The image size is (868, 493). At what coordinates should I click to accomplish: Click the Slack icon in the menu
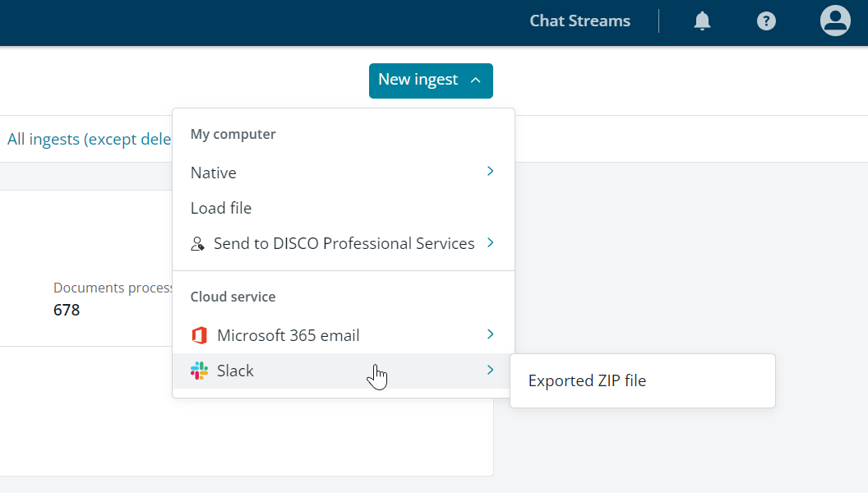click(198, 371)
